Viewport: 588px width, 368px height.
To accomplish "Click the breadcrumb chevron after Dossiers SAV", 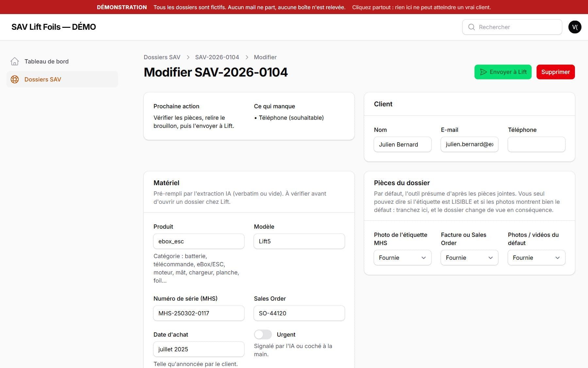I will tap(188, 57).
